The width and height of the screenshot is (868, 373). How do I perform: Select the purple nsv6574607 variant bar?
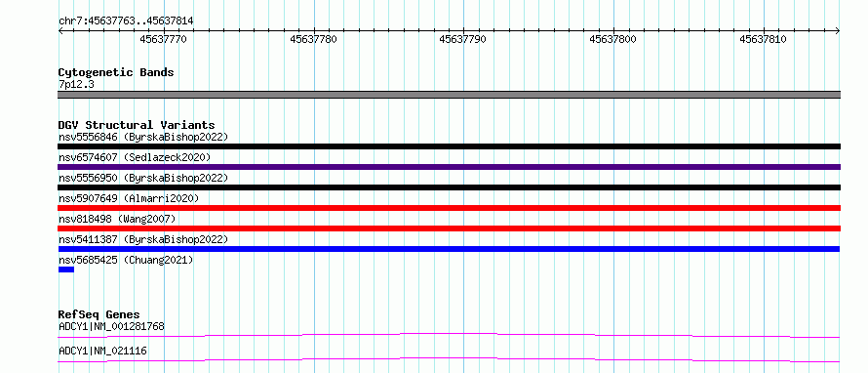[x=449, y=167]
